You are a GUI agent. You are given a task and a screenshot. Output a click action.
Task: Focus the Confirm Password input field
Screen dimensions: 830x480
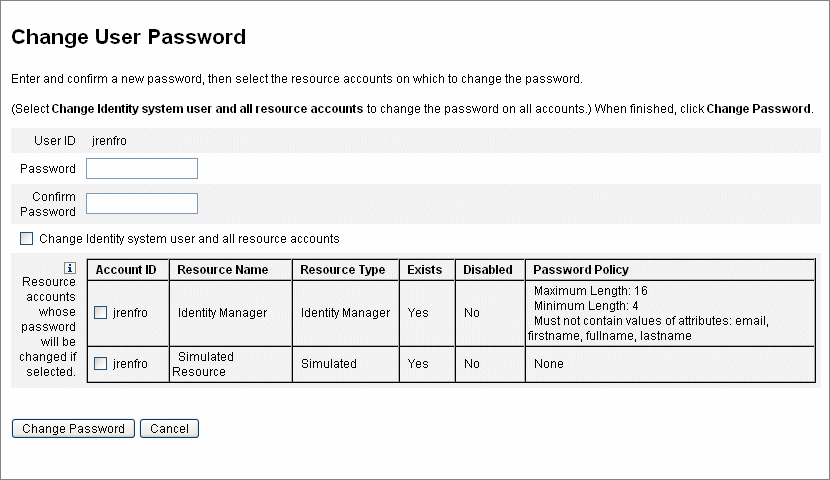point(142,204)
